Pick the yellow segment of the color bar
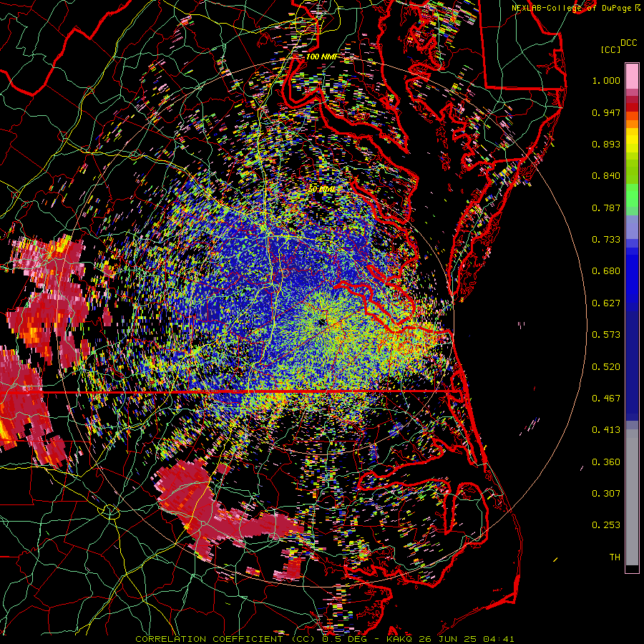644x644 pixels. tap(632, 140)
